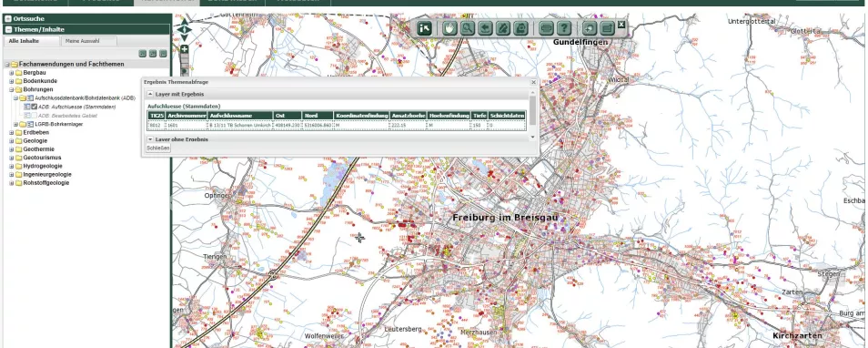Screen dimensions: 868x348
Task: Collapse Layer mit Ergebnis section
Action: coord(150,94)
